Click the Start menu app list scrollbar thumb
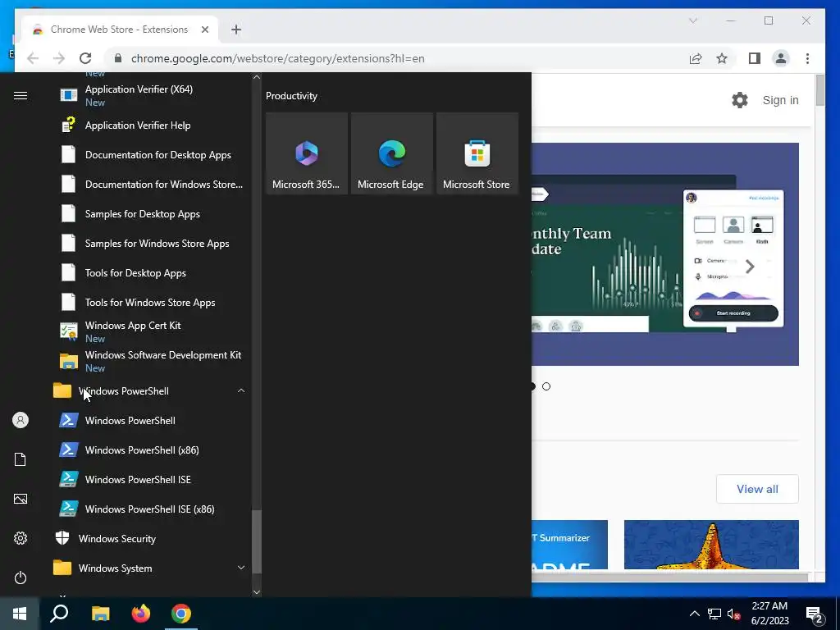This screenshot has height=630, width=840. click(257, 541)
